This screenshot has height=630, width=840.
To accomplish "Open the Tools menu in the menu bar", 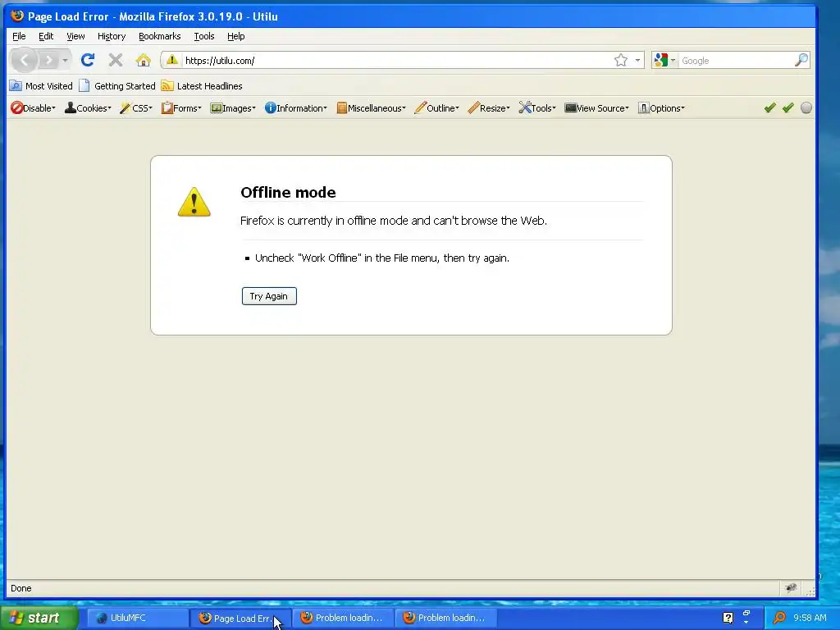I will click(204, 36).
